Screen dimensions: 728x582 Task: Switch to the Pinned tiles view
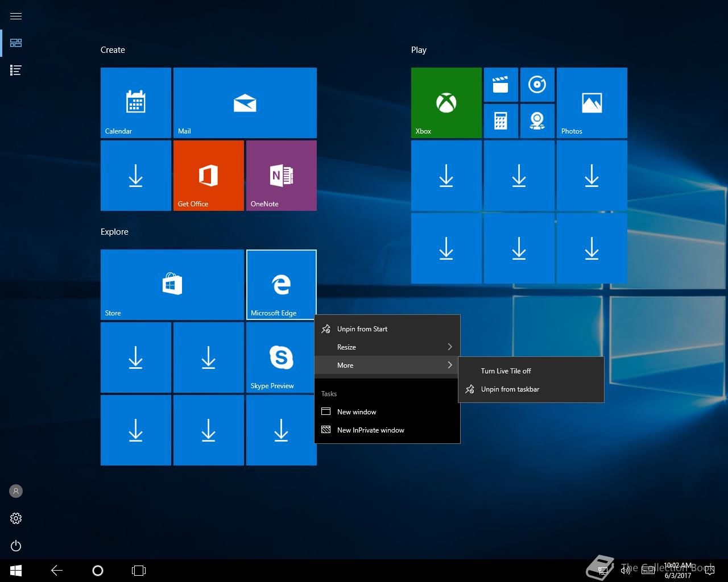pyautogui.click(x=16, y=43)
